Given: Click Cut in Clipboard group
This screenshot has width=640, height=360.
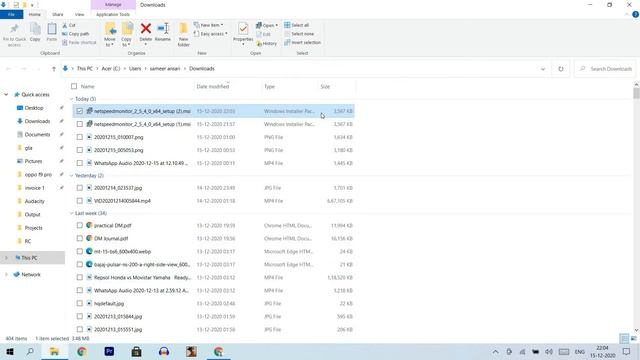Looking at the screenshot, I should pos(69,25).
